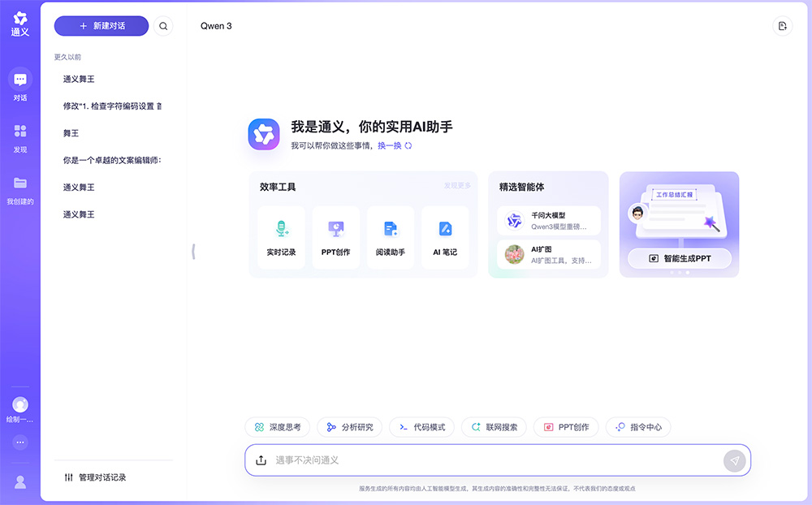Click the Tongyi assistant logo beside greeting
The image size is (812, 505).
[x=264, y=134]
